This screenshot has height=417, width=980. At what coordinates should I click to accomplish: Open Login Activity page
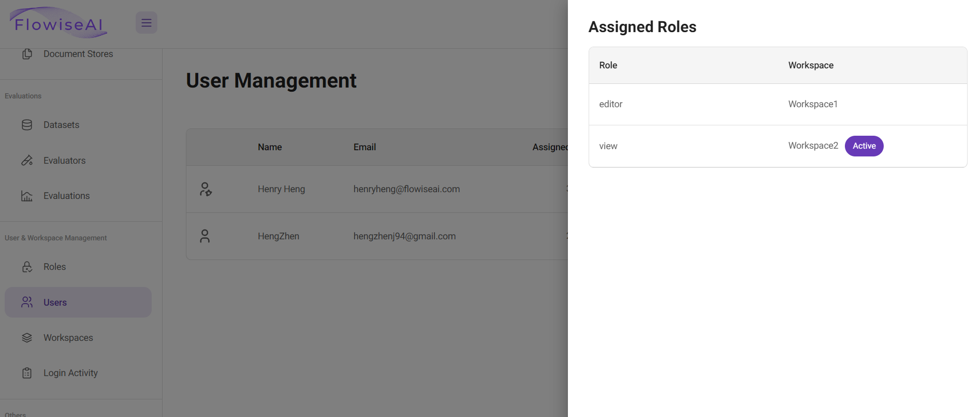point(70,373)
